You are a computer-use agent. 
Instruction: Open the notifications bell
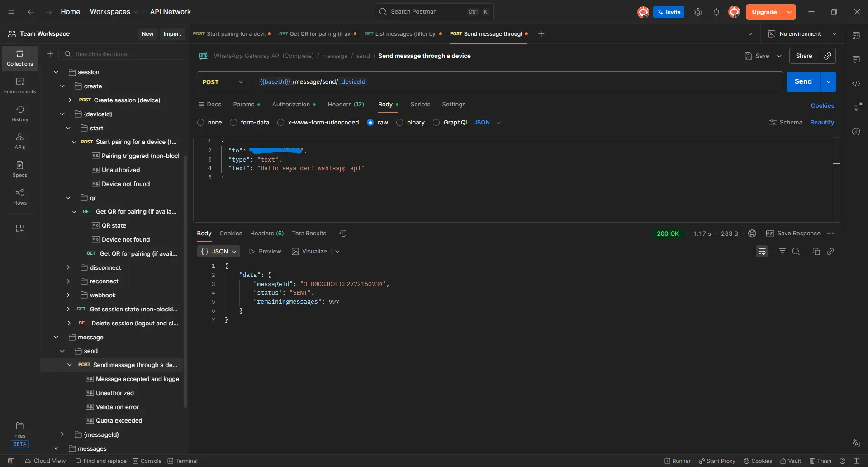coord(716,12)
